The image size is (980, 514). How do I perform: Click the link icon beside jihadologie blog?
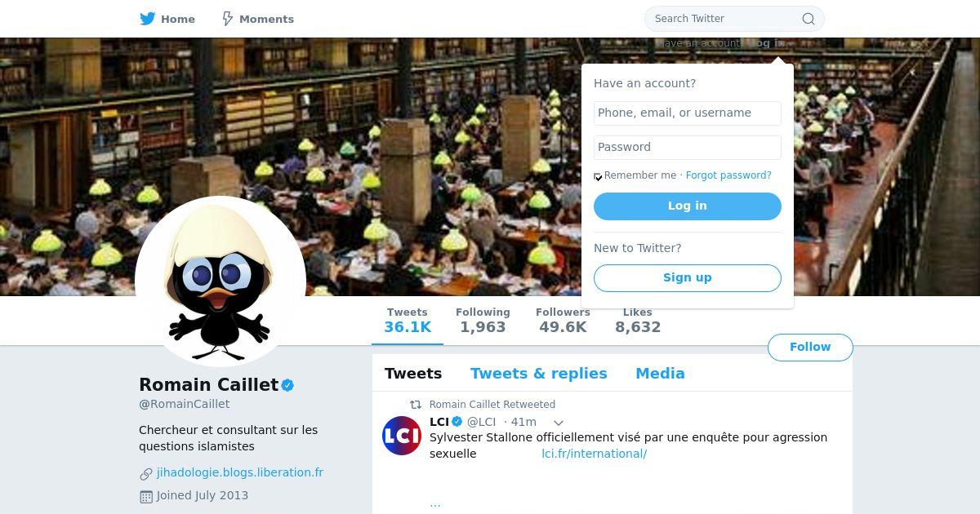point(146,473)
